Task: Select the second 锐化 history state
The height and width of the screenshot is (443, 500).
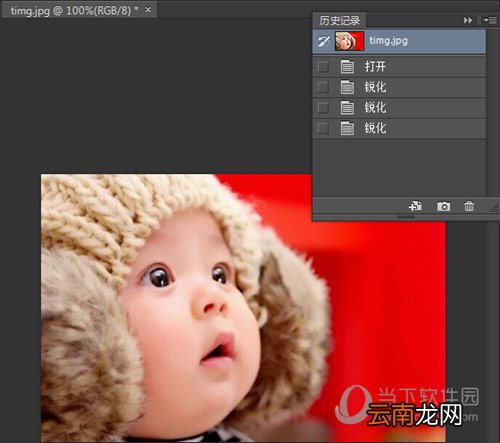Action: point(399,108)
